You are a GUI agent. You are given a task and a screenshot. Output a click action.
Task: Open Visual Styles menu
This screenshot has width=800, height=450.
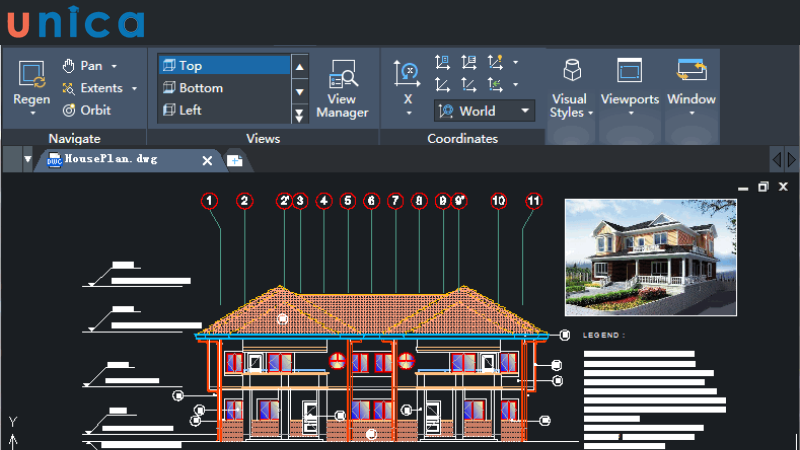click(x=570, y=90)
